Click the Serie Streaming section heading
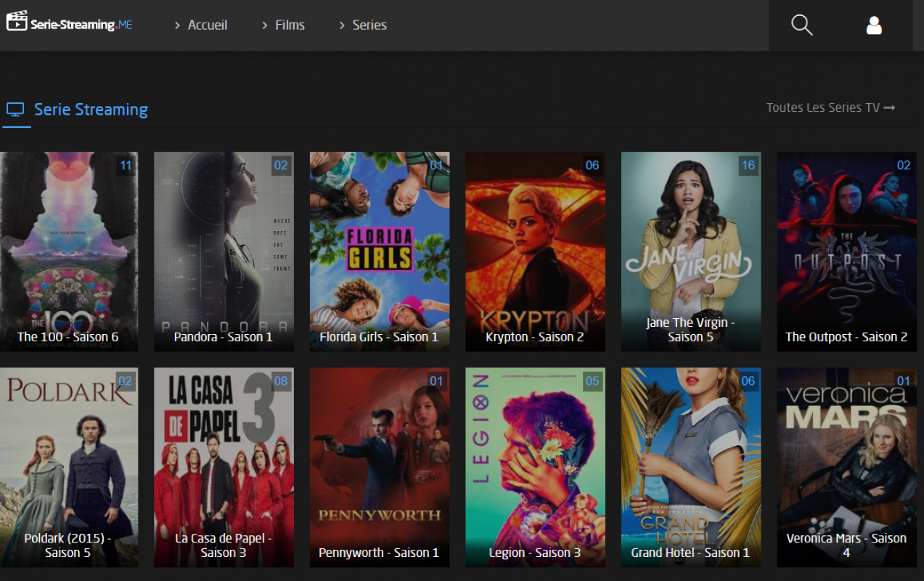 (91, 110)
